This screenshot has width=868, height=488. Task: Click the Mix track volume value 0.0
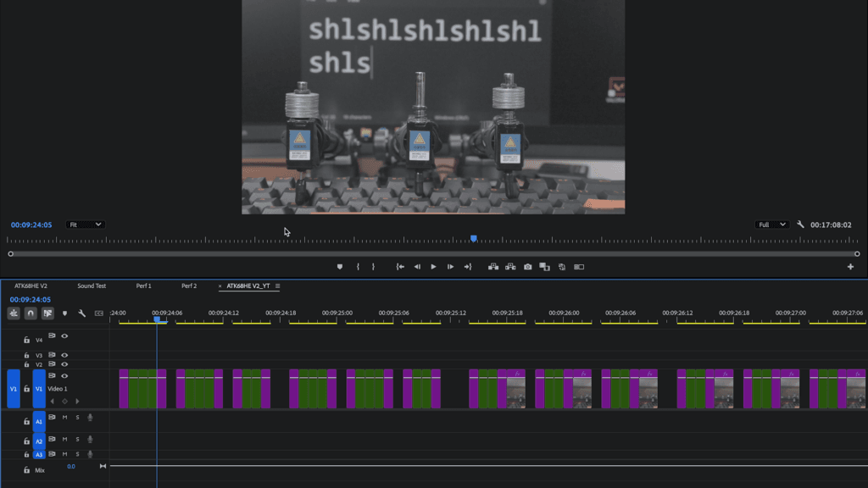point(71,467)
